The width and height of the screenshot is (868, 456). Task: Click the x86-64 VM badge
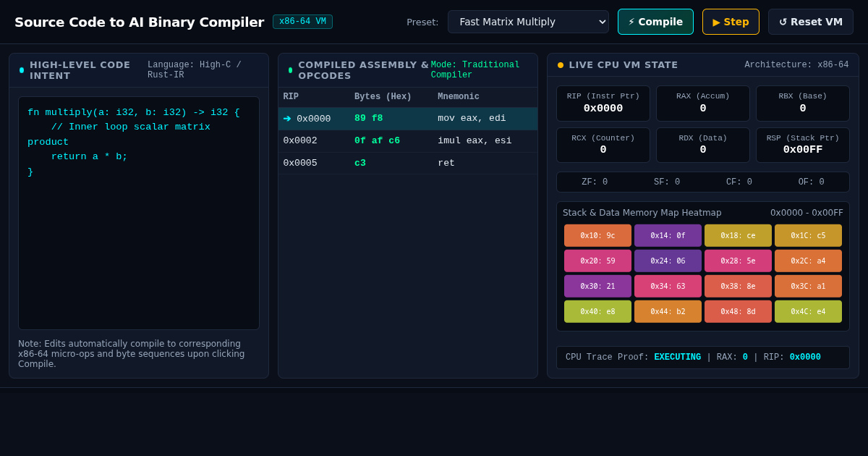[x=302, y=22]
